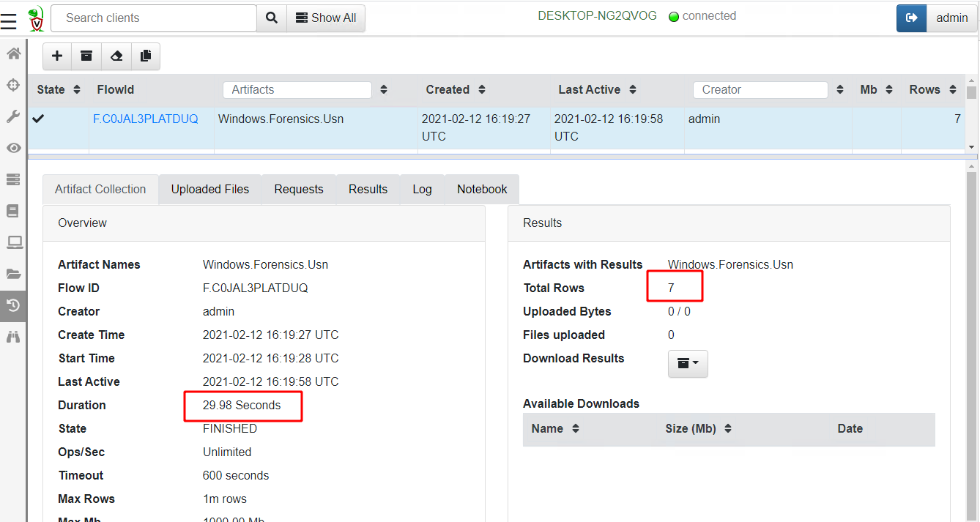
Task: Click the Show All button
Action: pyautogui.click(x=325, y=18)
